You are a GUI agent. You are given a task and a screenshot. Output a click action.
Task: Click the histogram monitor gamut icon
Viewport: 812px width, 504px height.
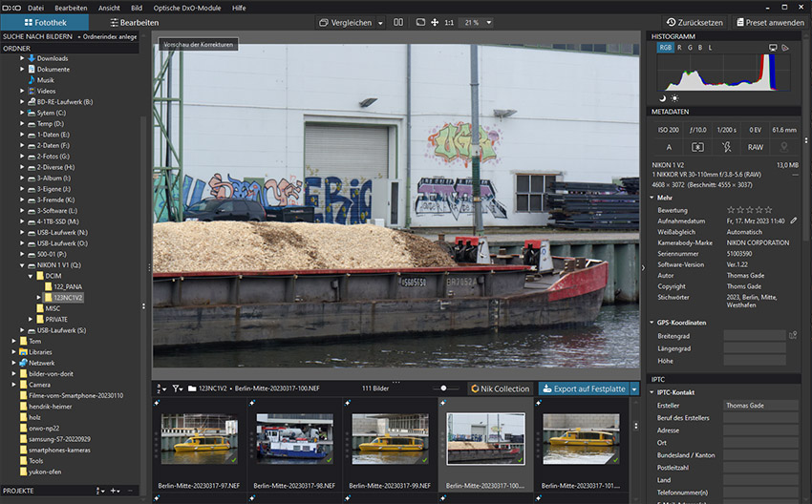[773, 47]
